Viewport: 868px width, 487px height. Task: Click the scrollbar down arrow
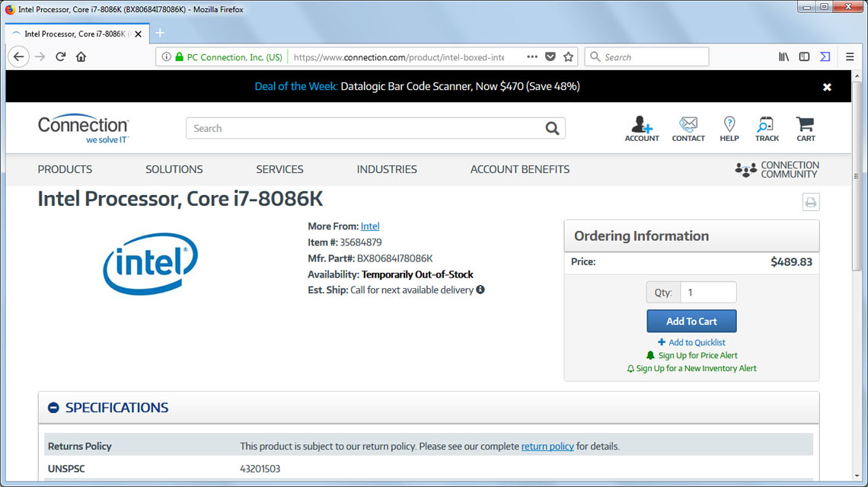click(857, 476)
